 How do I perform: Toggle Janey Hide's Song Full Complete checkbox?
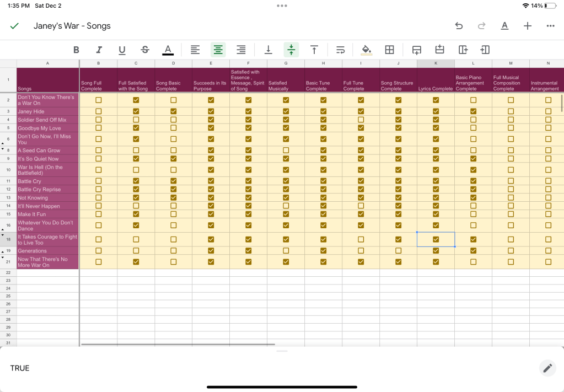99,111
